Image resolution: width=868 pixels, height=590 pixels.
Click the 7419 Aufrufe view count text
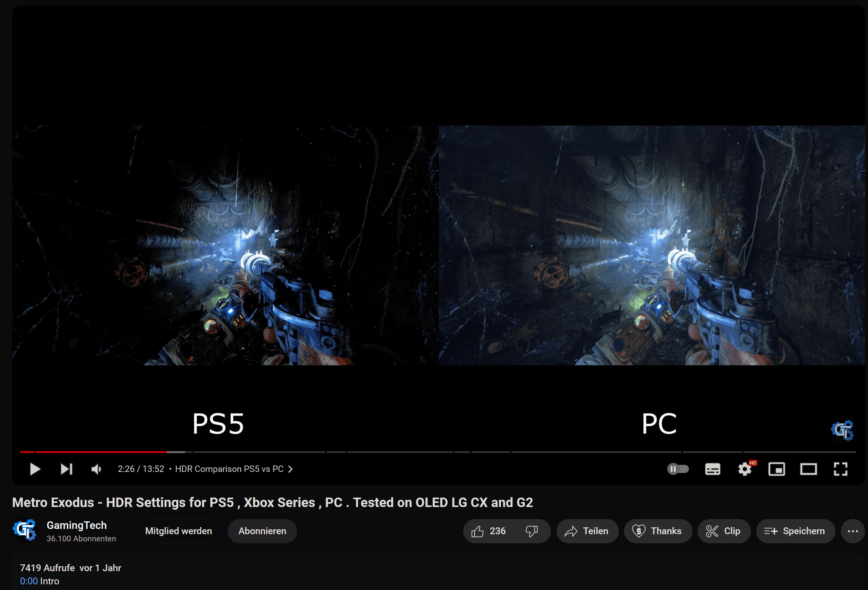[x=47, y=568]
